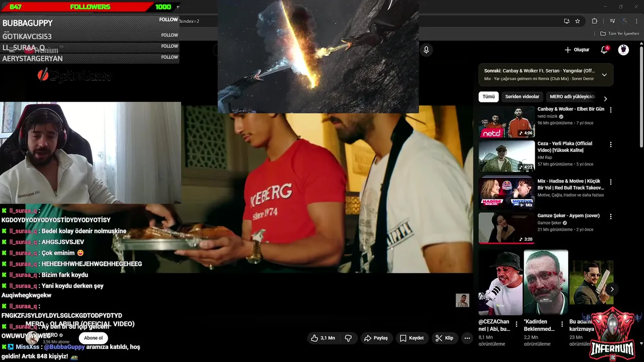Screen dimensions: 644x362
Task: Save the video with Kaydet
Action: (x=412, y=338)
